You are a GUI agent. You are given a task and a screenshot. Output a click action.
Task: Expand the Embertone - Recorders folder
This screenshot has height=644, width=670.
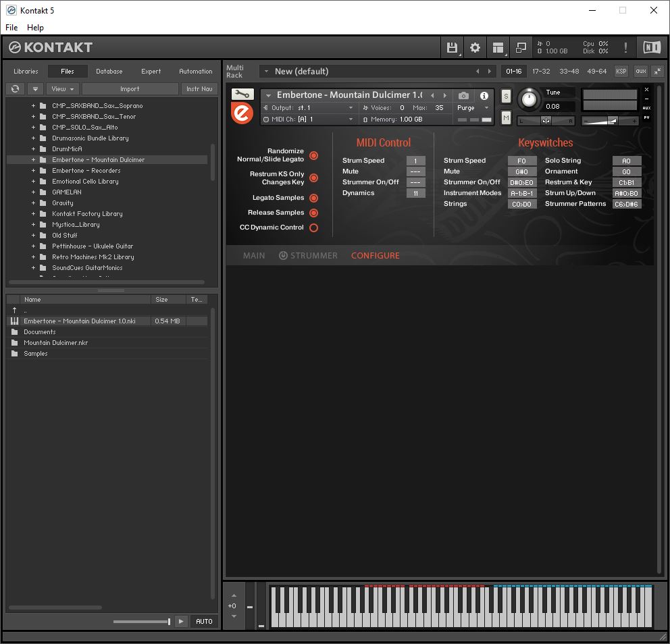[x=33, y=170]
